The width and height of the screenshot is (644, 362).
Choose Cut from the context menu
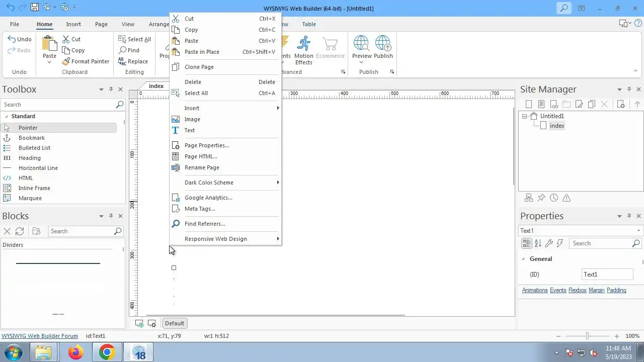[225, 19]
